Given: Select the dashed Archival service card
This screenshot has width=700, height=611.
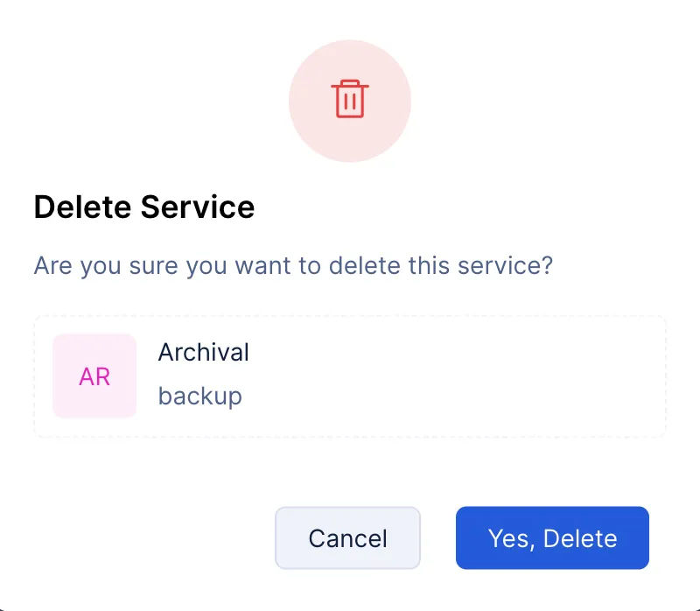Looking at the screenshot, I should pos(350,376).
